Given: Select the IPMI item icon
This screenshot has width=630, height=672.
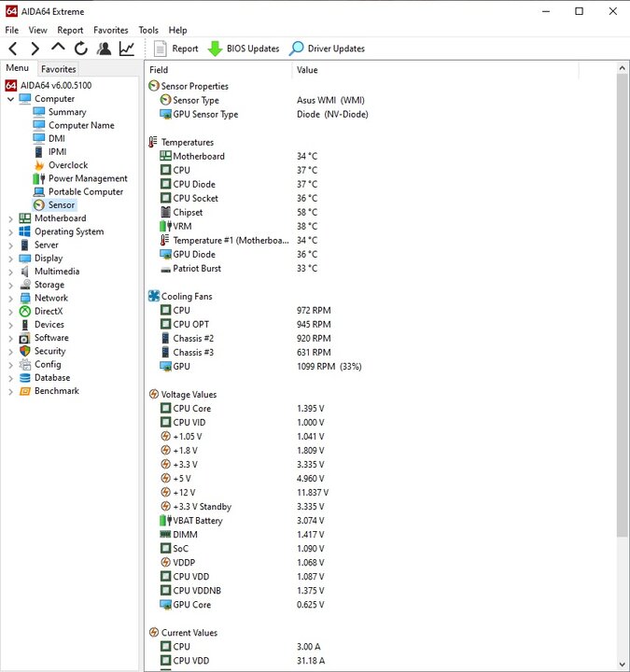Looking at the screenshot, I should [39, 152].
